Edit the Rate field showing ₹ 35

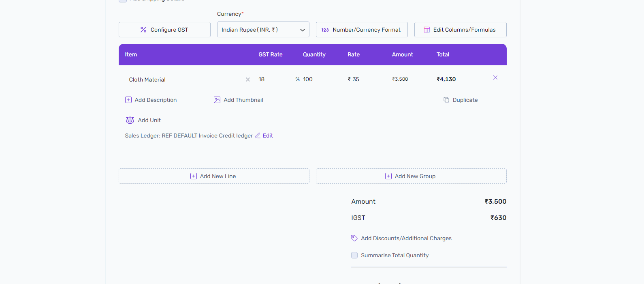pyautogui.click(x=368, y=79)
